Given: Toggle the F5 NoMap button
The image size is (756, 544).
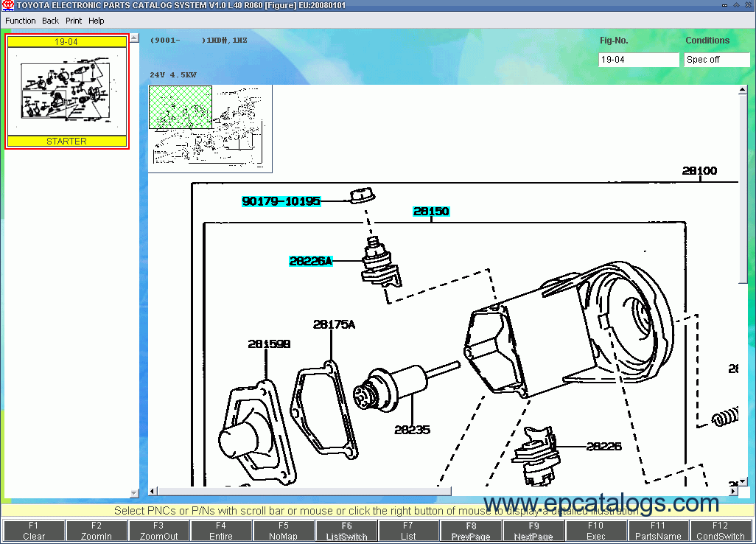Looking at the screenshot, I should point(284,531).
